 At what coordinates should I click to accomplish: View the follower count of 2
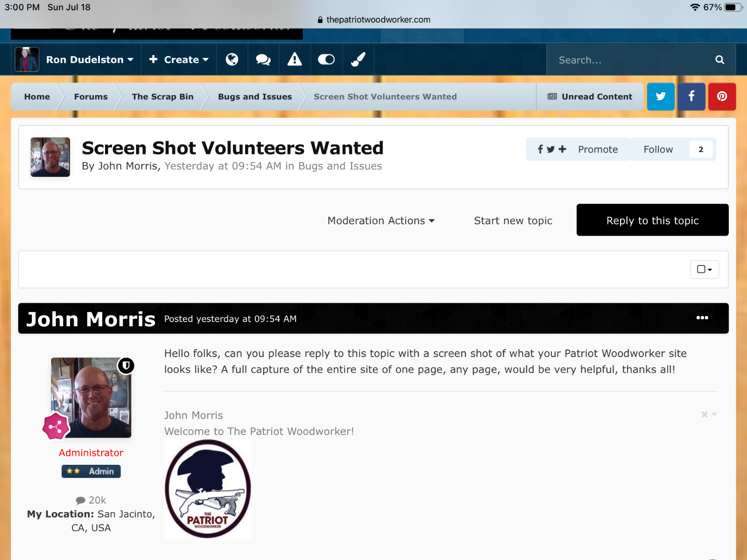pos(701,149)
